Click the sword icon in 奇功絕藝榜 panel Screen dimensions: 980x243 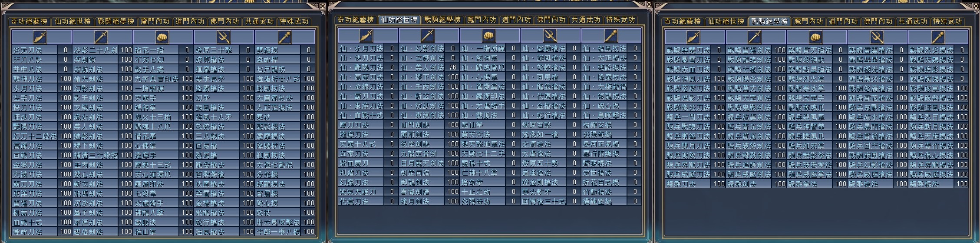[x=102, y=37]
